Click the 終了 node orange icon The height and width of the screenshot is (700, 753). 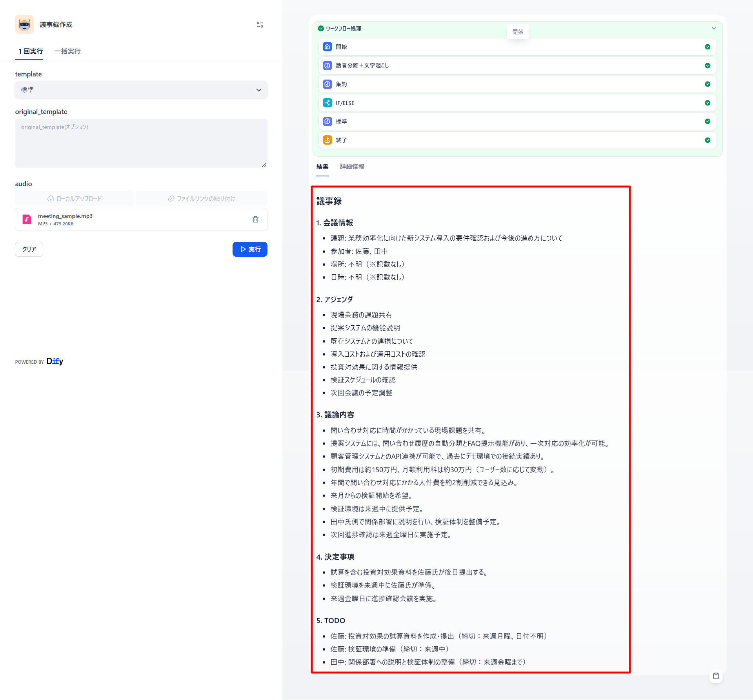tap(327, 140)
